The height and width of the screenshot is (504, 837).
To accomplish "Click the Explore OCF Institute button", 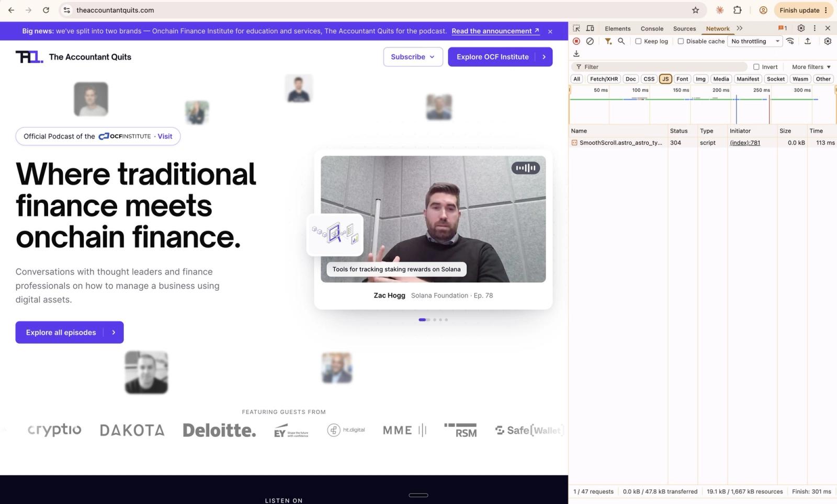I will [500, 57].
